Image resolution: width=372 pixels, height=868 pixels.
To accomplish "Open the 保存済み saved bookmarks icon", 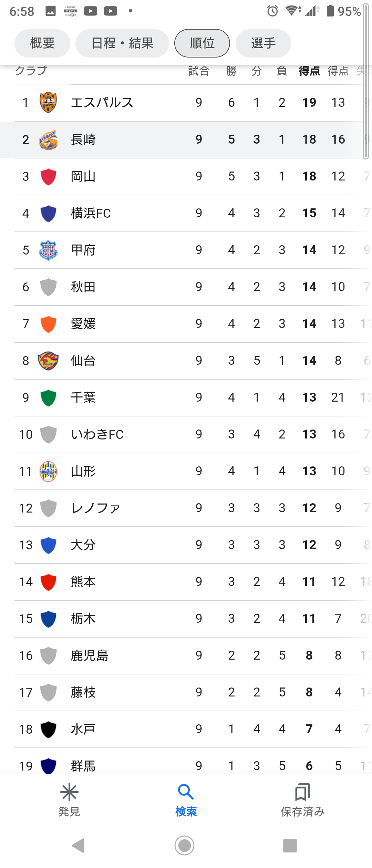I will [303, 792].
